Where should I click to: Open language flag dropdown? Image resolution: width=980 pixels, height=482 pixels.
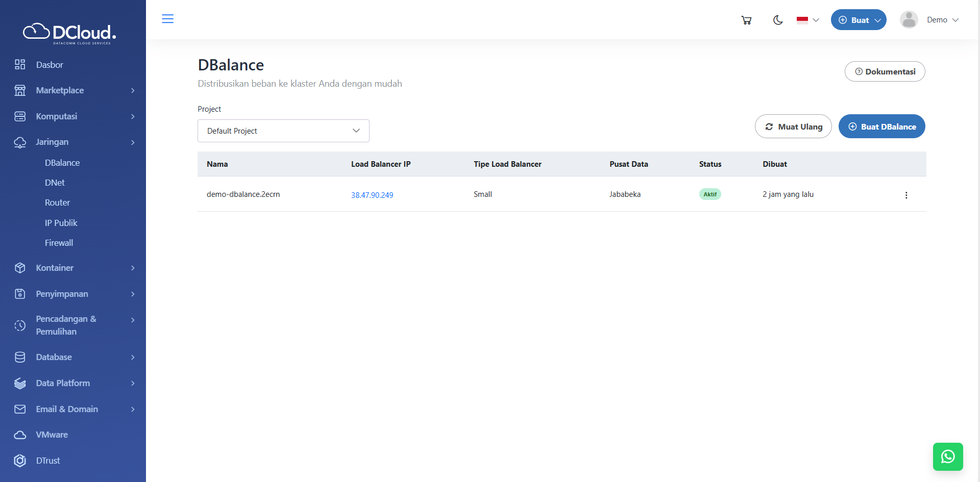(x=807, y=20)
